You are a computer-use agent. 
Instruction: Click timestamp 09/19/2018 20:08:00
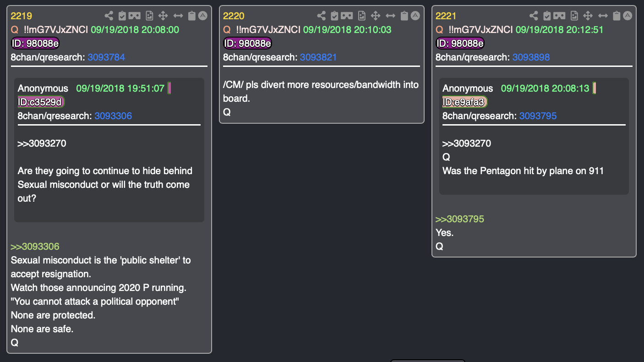click(x=135, y=30)
